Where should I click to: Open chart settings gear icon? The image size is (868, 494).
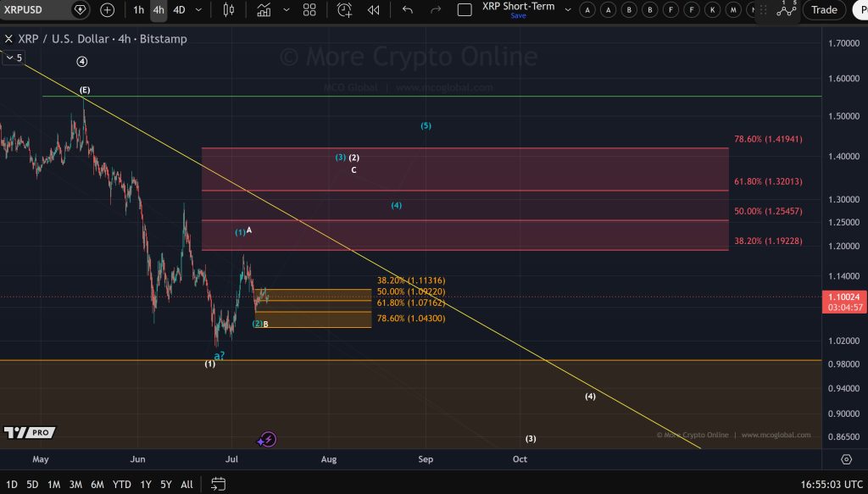click(846, 459)
